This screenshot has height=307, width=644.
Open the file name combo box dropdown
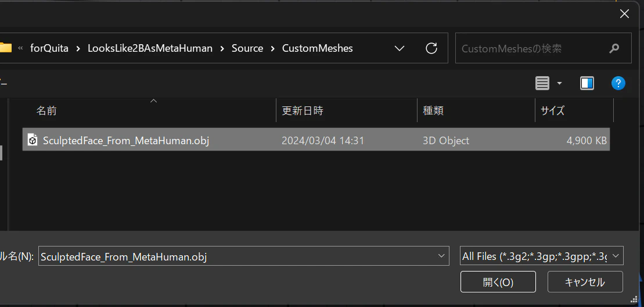(x=441, y=256)
